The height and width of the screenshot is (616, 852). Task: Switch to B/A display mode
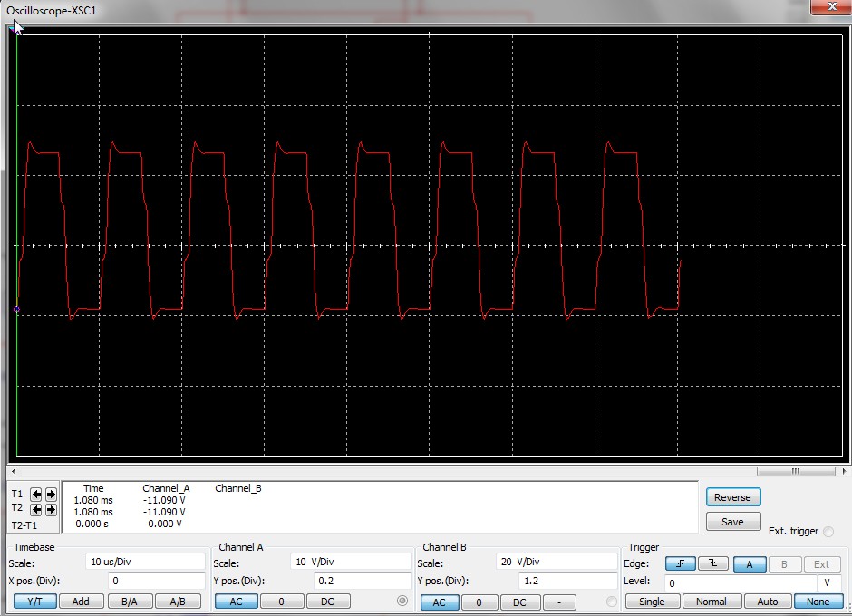130,602
